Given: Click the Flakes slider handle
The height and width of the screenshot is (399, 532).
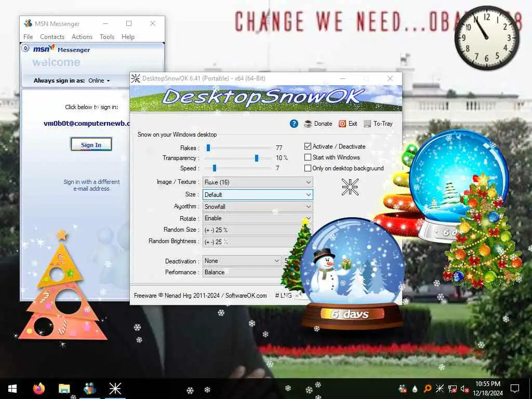Looking at the screenshot, I should (208, 148).
